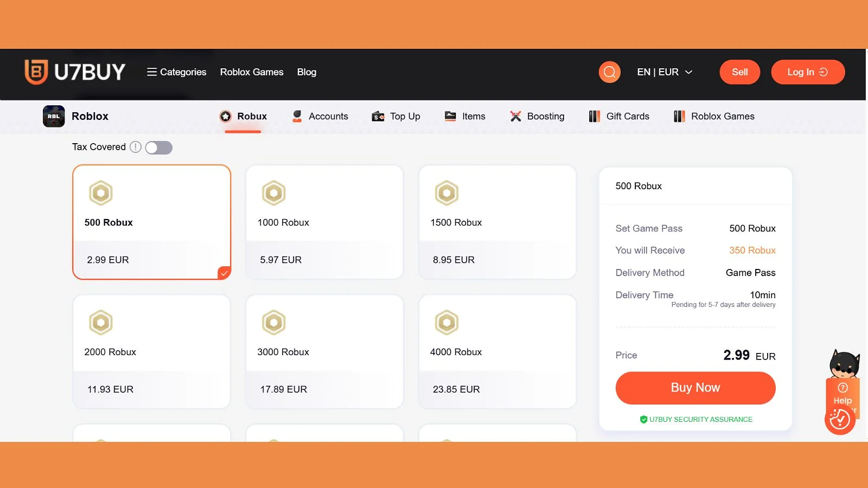Click the Items tab chest icon
Image resolution: width=868 pixels, height=488 pixels.
tap(450, 116)
